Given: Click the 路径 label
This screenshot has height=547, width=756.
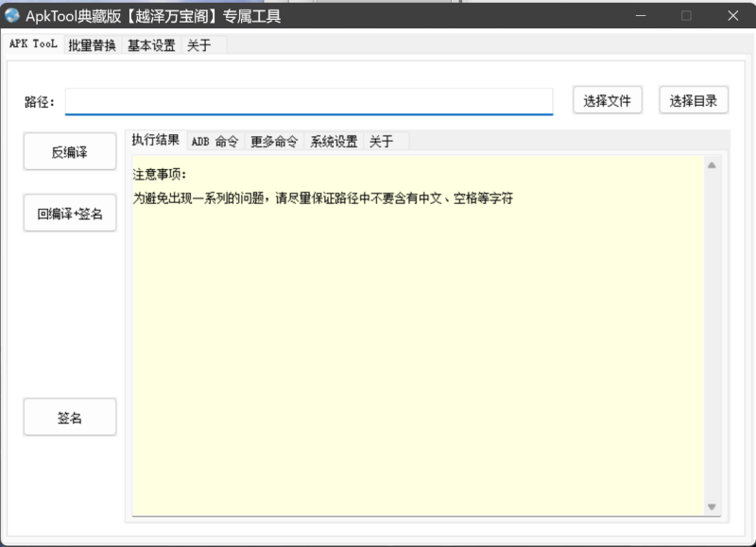Looking at the screenshot, I should (x=40, y=102).
